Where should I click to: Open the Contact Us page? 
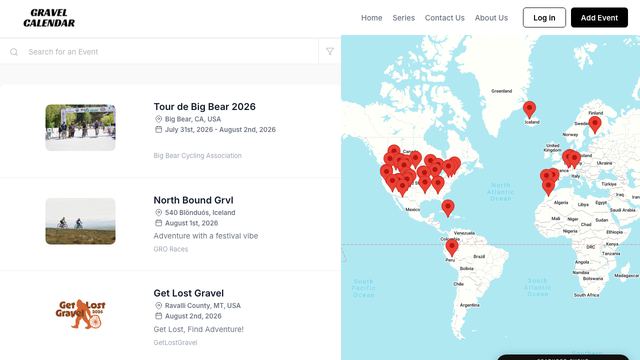(444, 18)
